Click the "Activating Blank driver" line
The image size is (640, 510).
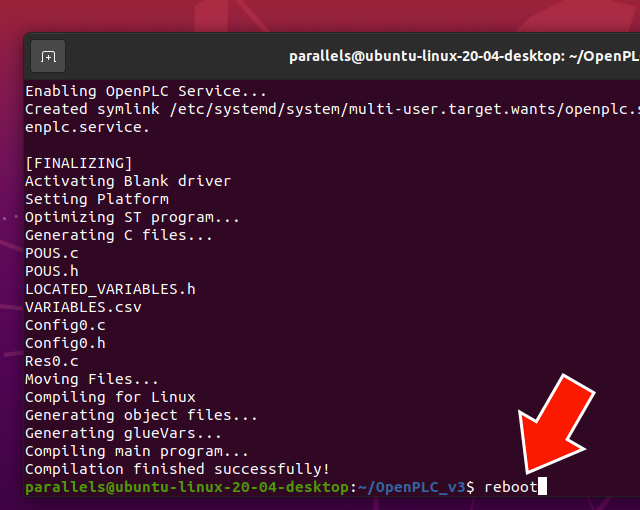[127, 181]
